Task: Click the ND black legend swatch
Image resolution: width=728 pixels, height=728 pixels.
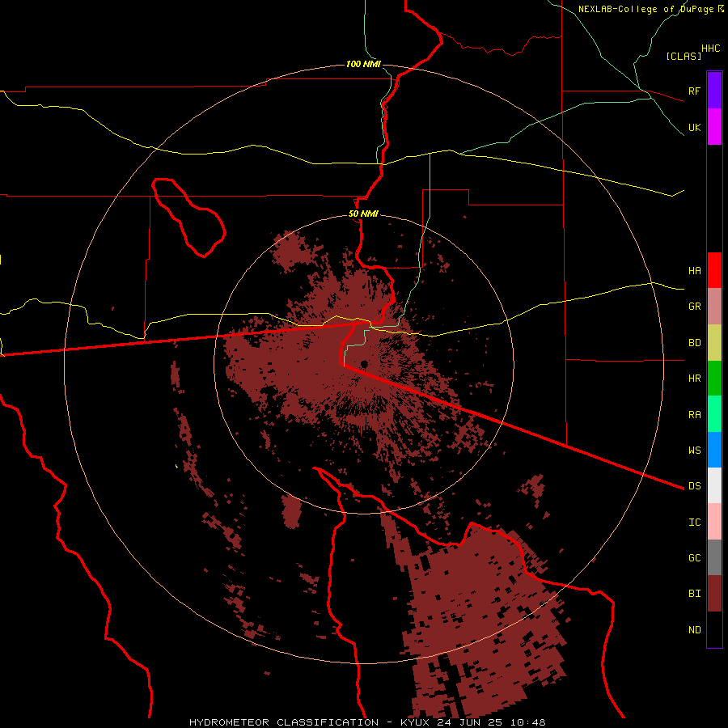Action: coord(714,629)
